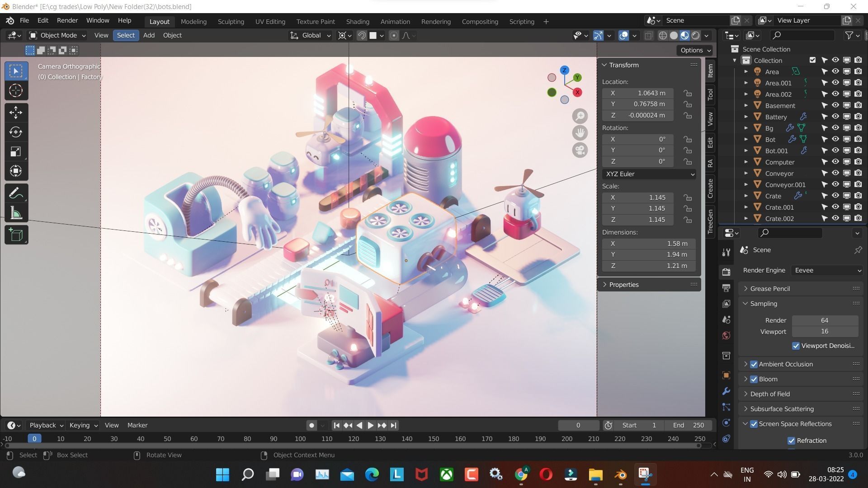Expand the Crate item in the outliner

(x=746, y=196)
